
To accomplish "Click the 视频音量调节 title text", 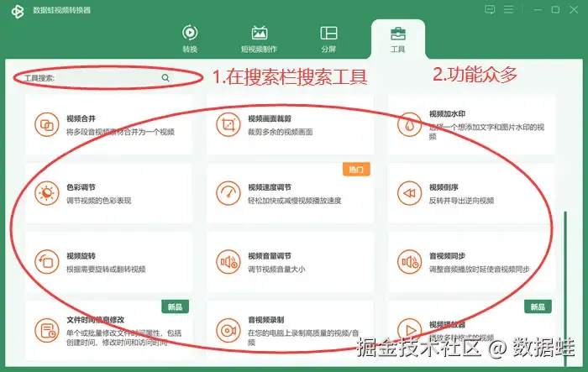I will (x=270, y=256).
